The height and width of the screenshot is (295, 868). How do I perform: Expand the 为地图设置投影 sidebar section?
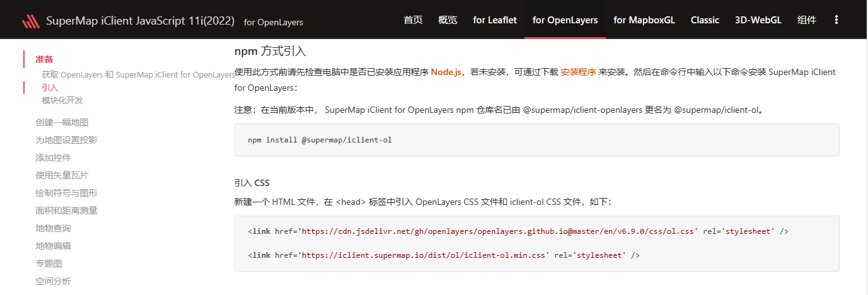(66, 140)
